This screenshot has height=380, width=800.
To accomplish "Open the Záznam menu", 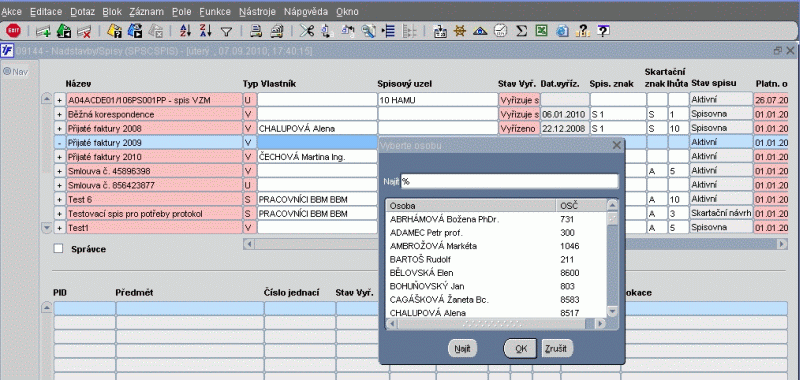I will tap(146, 11).
